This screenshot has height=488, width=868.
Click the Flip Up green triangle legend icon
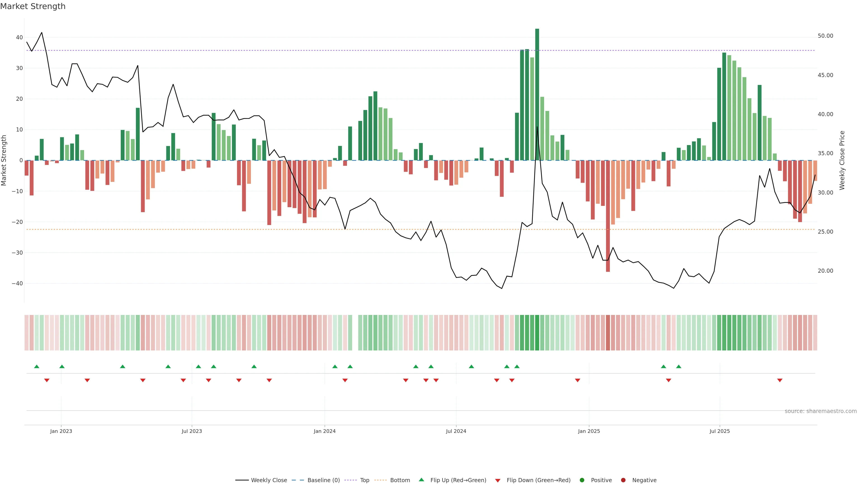click(x=421, y=480)
